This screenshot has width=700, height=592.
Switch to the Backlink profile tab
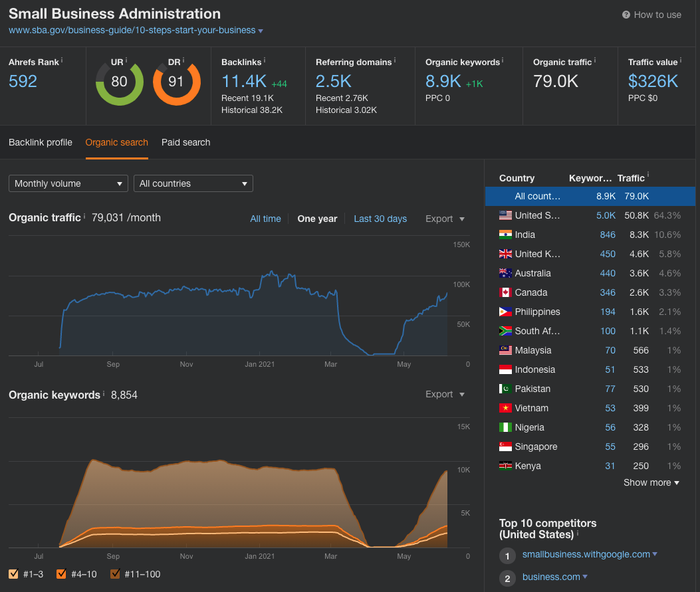[x=41, y=142]
